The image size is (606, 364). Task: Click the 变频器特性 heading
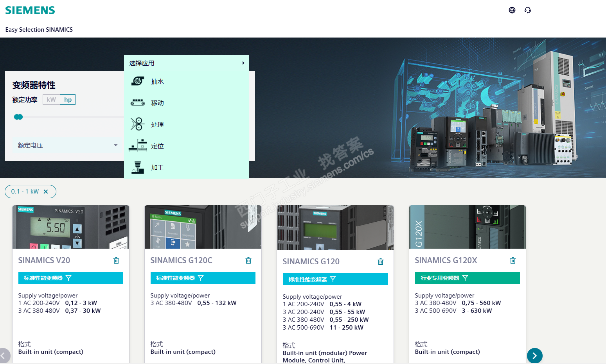(34, 85)
